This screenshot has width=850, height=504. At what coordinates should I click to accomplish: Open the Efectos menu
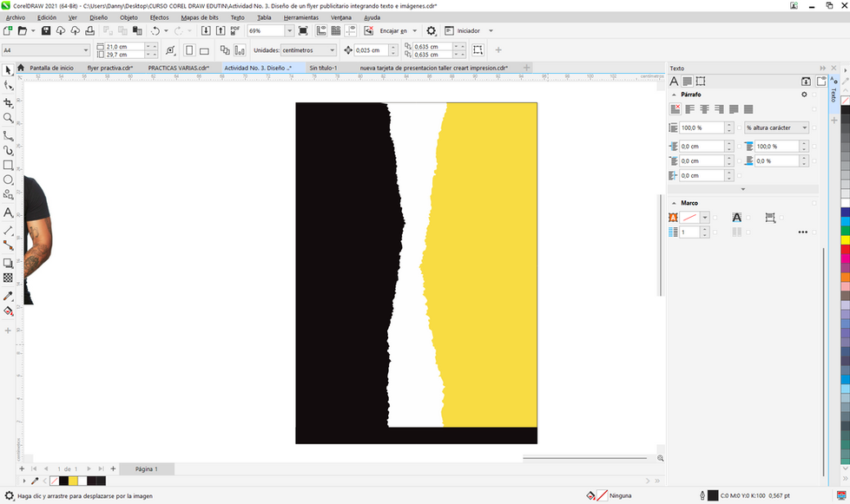(160, 17)
